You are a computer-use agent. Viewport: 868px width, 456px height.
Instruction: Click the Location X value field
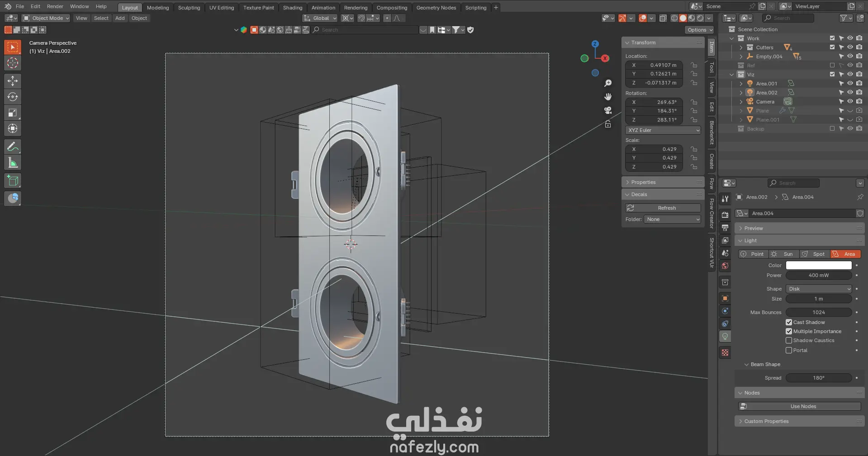(x=654, y=65)
